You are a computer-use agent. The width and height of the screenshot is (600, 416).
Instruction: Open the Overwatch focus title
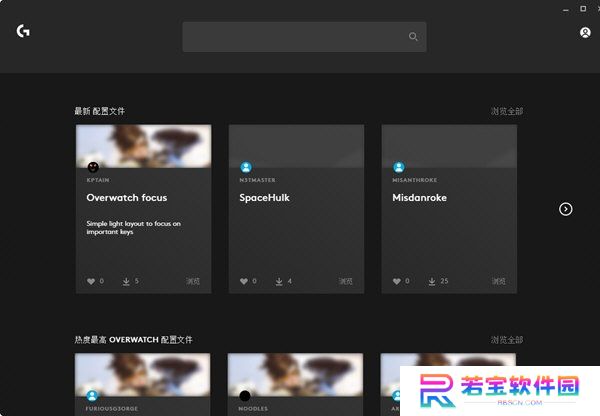[x=127, y=197]
